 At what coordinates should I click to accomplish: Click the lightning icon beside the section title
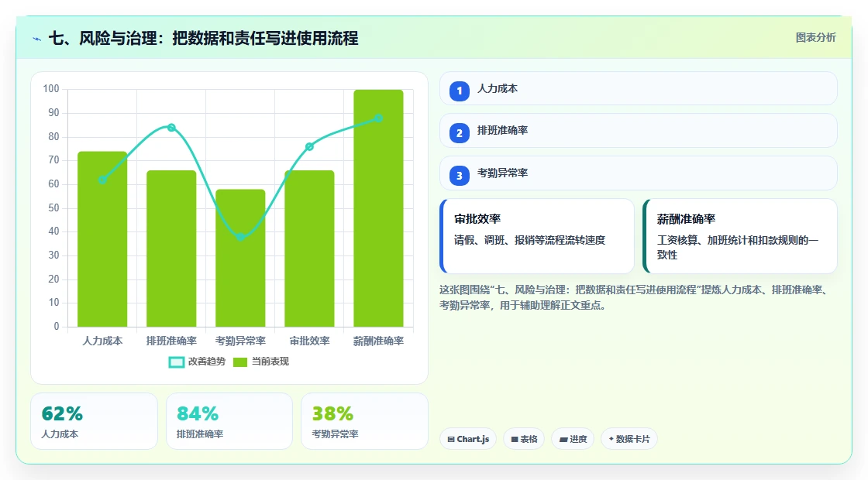37,39
